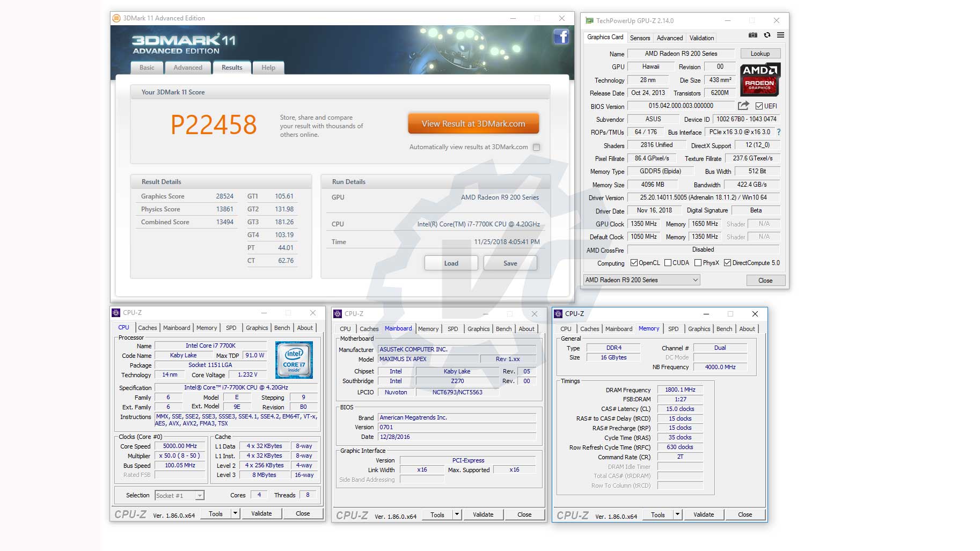Toggle the PhysX checkbox
Screen dimensions: 980x551
pos(698,263)
